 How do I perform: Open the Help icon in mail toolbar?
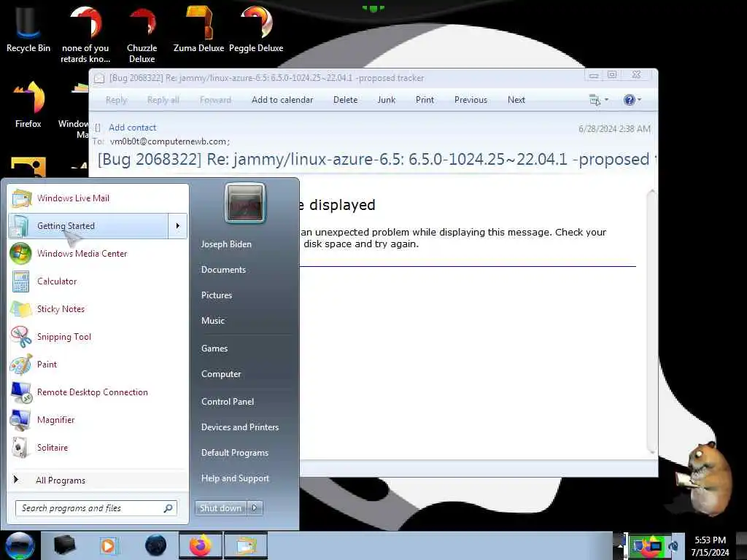tap(630, 100)
